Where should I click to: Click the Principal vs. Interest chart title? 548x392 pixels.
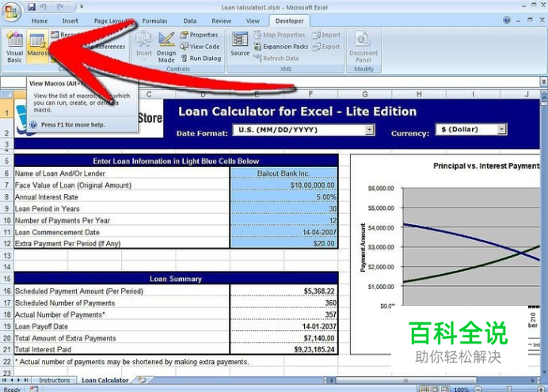[485, 166]
